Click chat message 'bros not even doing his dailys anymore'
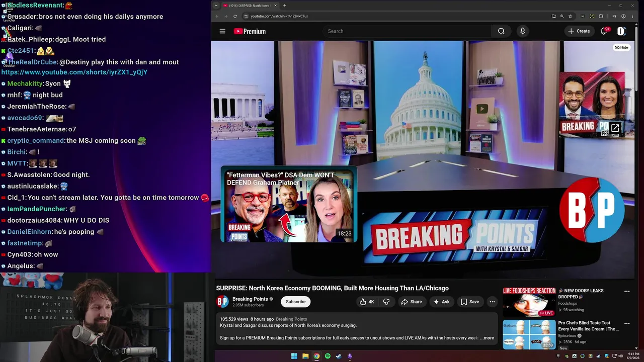The height and width of the screenshot is (362, 644). click(101, 17)
